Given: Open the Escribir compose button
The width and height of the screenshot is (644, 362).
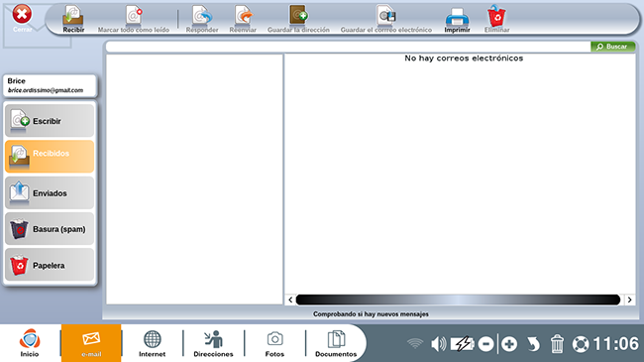Looking at the screenshot, I should tap(50, 121).
